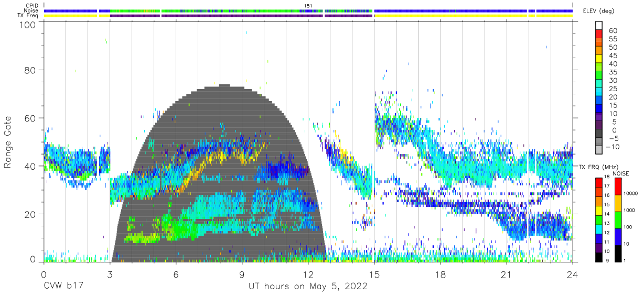The image size is (644, 297).
Task: Select the blue 15–20 degree elevation swatch
Action: 598,101
